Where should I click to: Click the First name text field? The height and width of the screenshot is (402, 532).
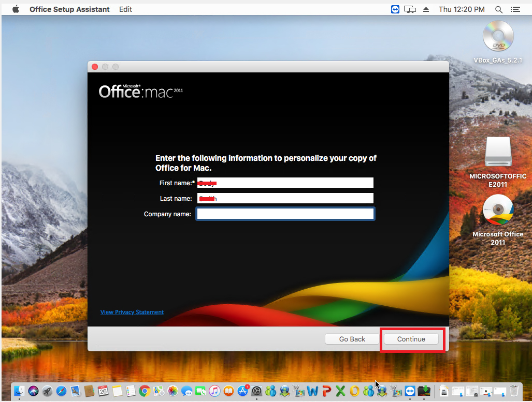(285, 183)
